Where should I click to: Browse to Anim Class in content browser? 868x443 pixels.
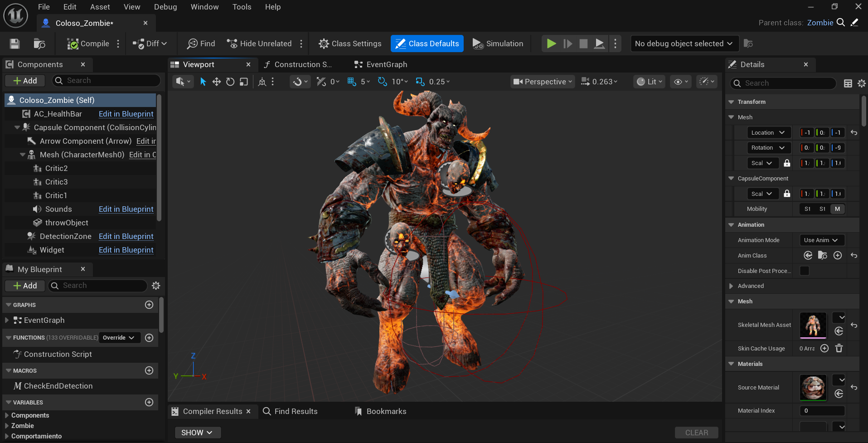823,255
